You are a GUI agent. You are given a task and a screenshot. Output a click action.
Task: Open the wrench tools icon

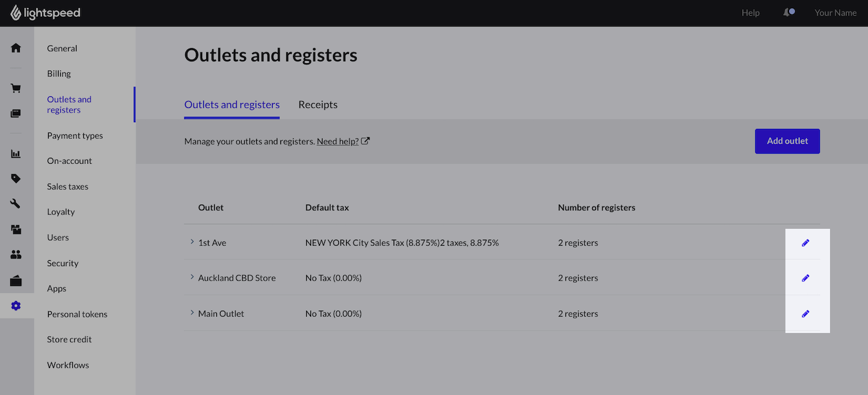pyautogui.click(x=16, y=204)
